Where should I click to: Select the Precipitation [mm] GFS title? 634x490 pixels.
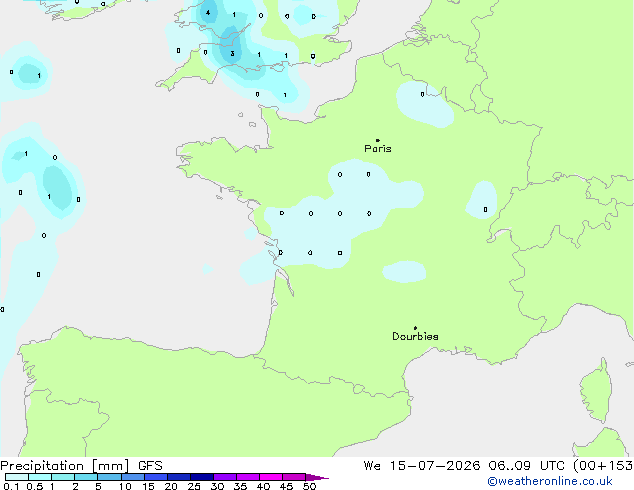click(81, 466)
